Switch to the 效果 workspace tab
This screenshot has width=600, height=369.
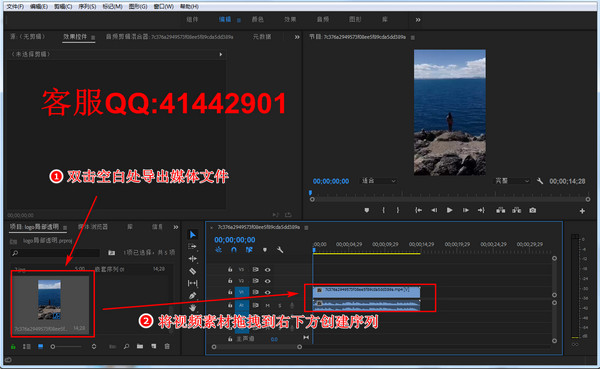pos(290,20)
